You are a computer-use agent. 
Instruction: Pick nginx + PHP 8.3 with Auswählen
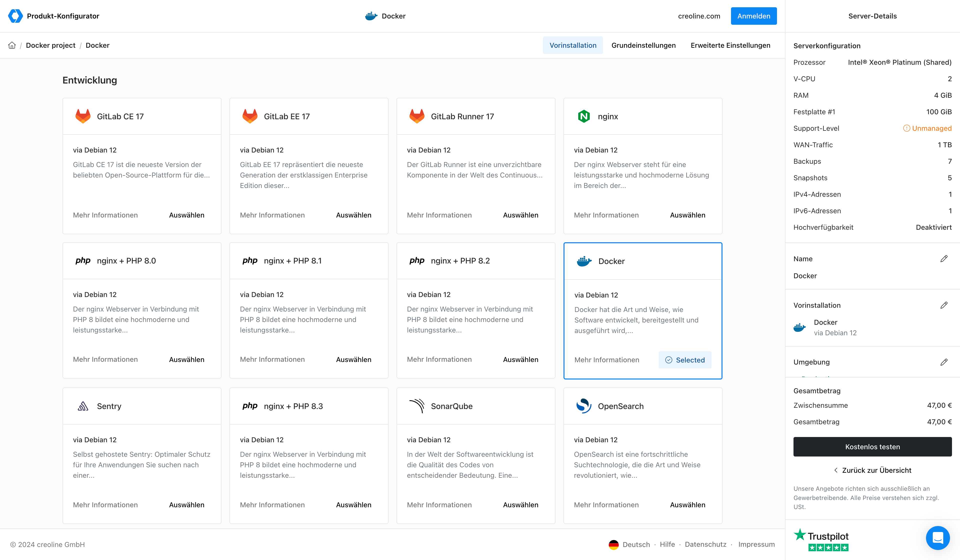tap(353, 505)
